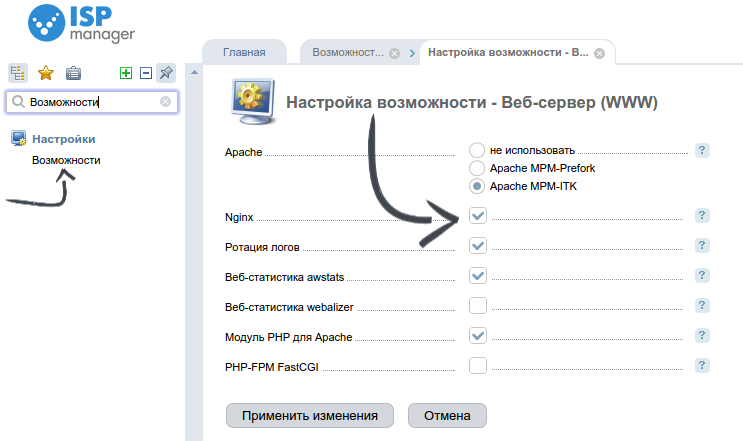The image size is (743, 441).
Task: Enable Веб-статистика webalizer checkbox
Action: 478,306
